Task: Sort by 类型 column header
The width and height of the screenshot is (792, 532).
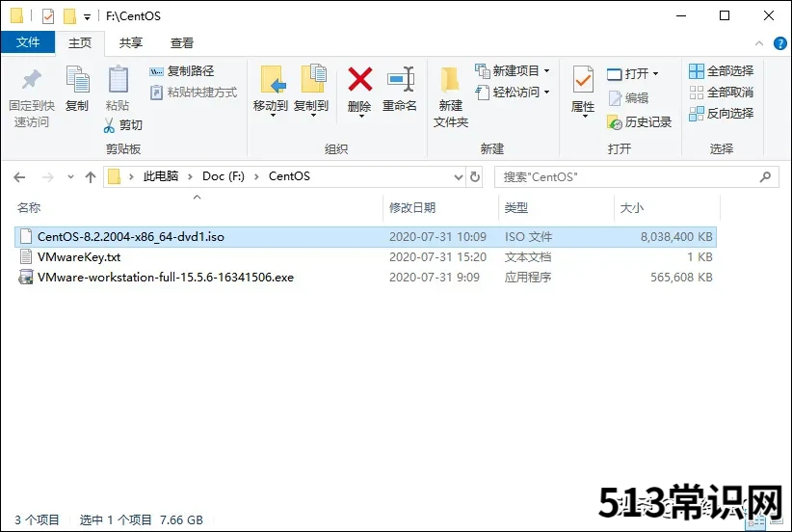Action: 516,207
